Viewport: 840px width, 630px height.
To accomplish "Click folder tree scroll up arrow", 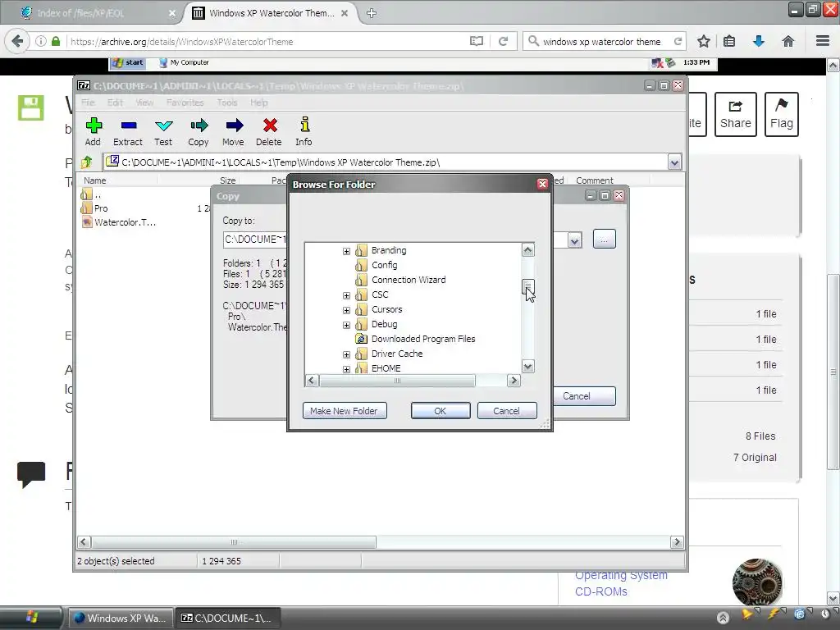I will 527,249.
